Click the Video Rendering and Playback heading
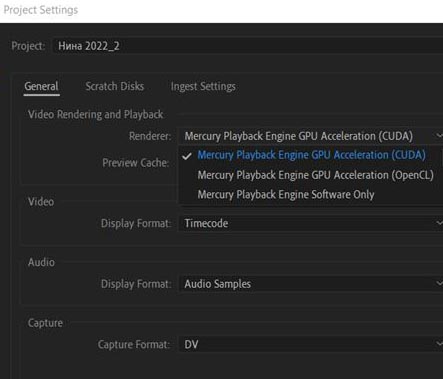443x379 pixels. [x=96, y=115]
